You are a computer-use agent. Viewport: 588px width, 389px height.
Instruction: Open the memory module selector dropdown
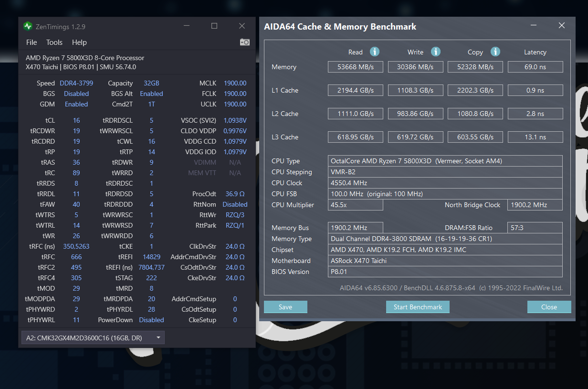[93, 338]
